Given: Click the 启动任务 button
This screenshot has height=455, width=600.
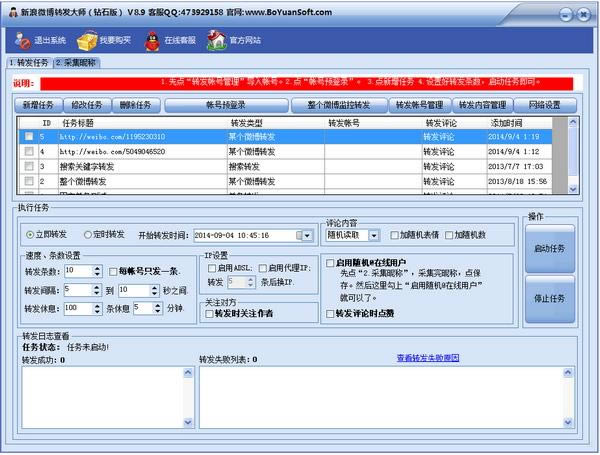Looking at the screenshot, I should (549, 248).
